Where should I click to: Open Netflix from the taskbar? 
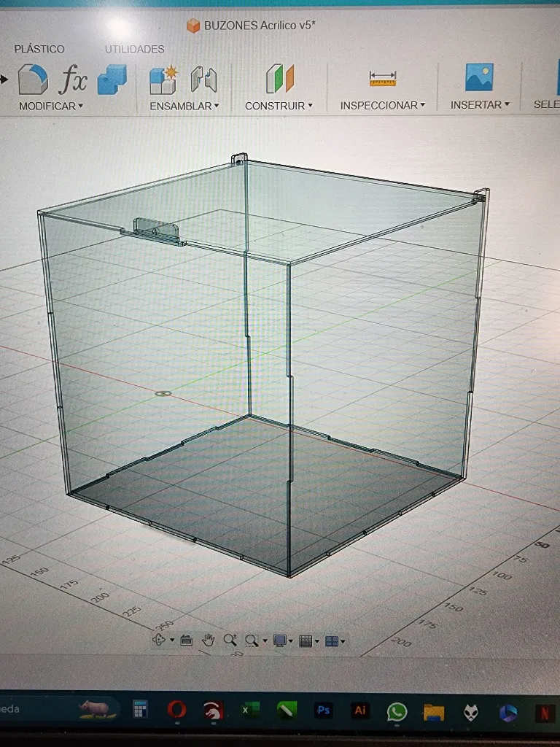(x=545, y=713)
